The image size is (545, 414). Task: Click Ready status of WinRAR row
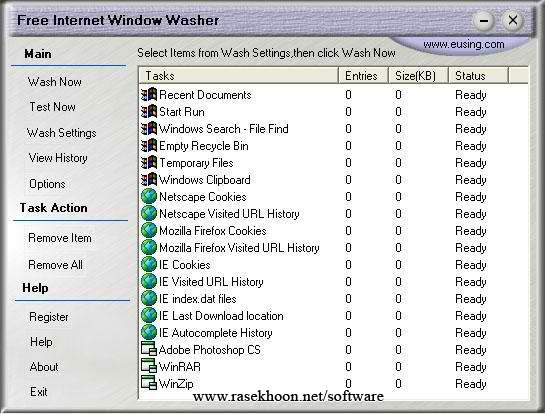471,367
